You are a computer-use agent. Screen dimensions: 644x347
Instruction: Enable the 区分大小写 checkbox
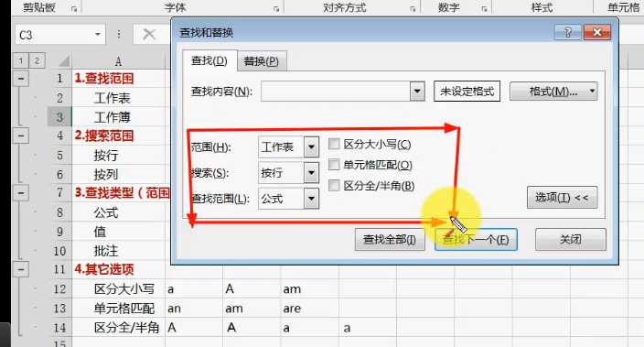point(334,144)
